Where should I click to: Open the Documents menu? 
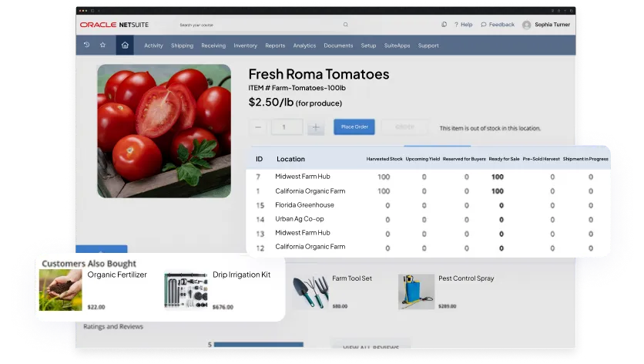pos(338,45)
